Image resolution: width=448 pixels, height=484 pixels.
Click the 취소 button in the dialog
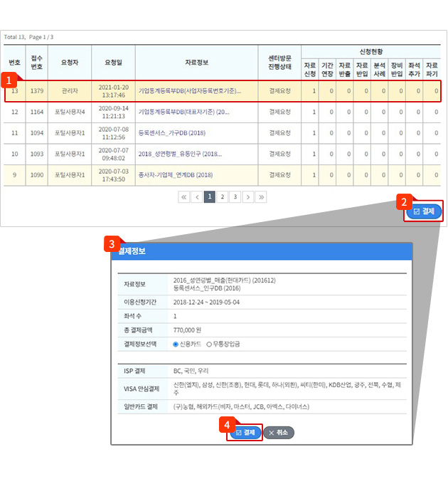click(x=279, y=432)
